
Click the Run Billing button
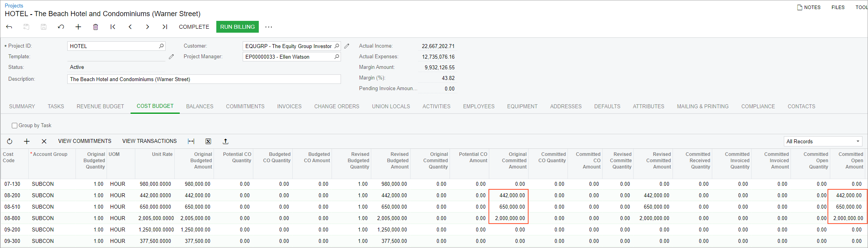237,27
